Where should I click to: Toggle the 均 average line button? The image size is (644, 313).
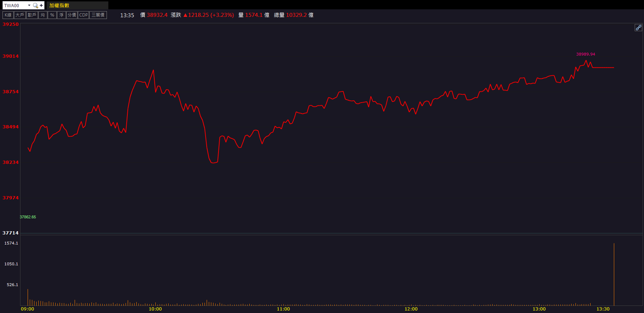click(x=43, y=15)
